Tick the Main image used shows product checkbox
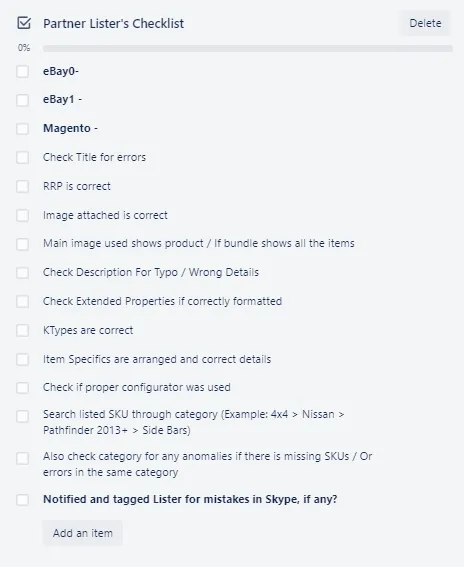The width and height of the screenshot is (464, 567). [22, 244]
